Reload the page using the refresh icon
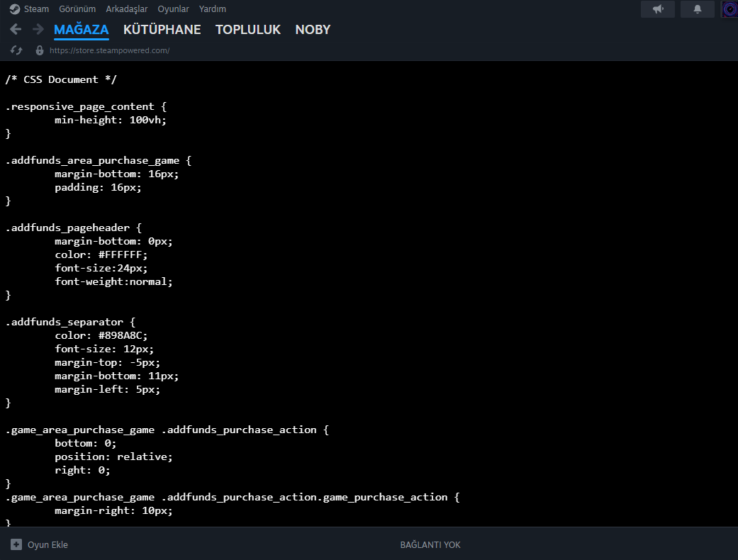 pos(16,50)
